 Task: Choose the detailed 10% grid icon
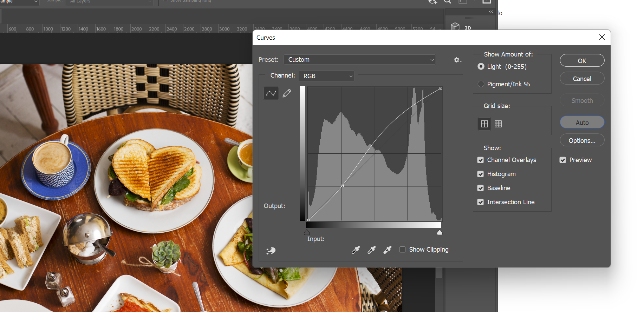(498, 124)
